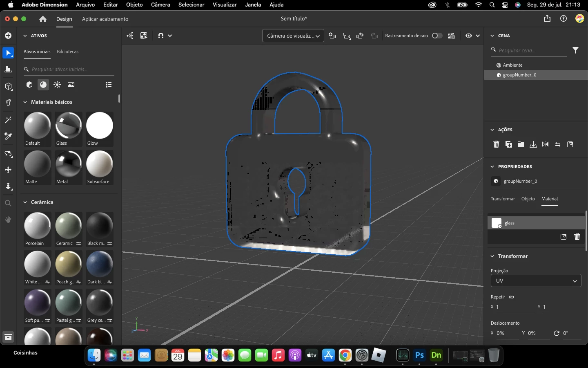Viewport: 588px width, 368px height.
Task: Select the Ambiente scene item
Action: [x=536, y=65]
